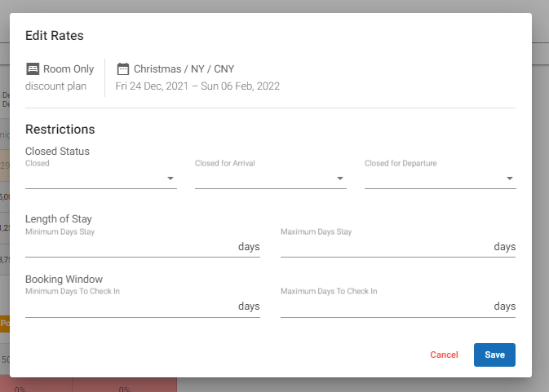
Task: Click the Length of Stay label
Action: pyautogui.click(x=59, y=218)
